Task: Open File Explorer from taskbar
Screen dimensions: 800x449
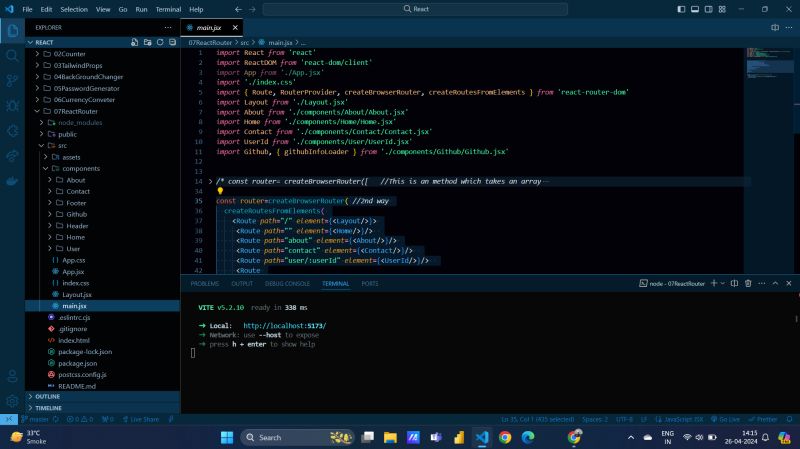Action: (x=390, y=437)
